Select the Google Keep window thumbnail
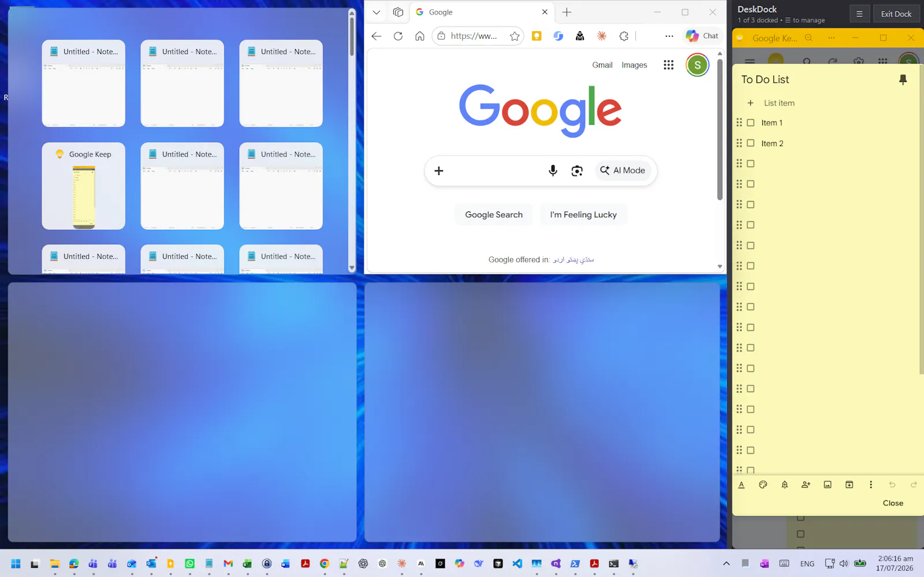924x577 pixels. (84, 186)
